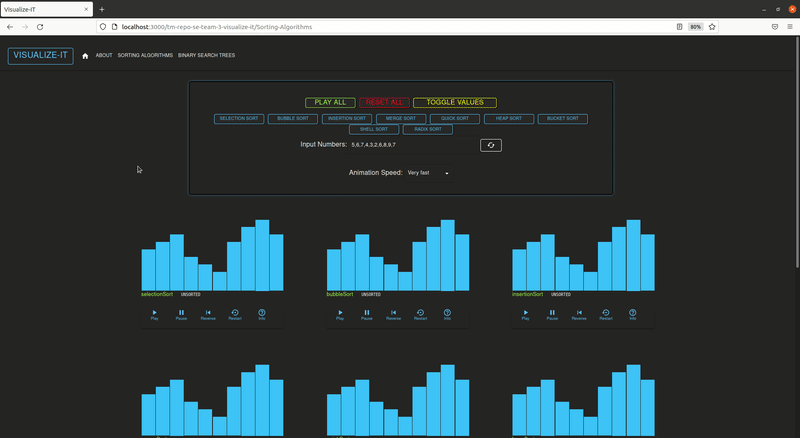The height and width of the screenshot is (438, 800).
Task: Click the Reset All button
Action: (384, 103)
